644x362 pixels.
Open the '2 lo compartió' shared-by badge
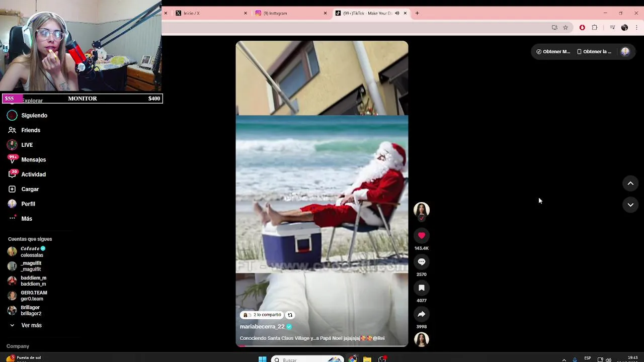pos(262,315)
